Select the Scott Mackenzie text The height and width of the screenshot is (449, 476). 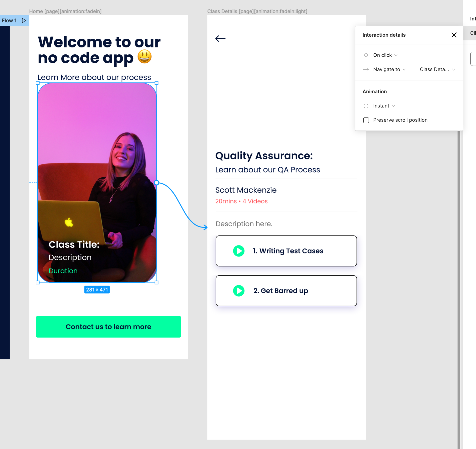coord(246,190)
